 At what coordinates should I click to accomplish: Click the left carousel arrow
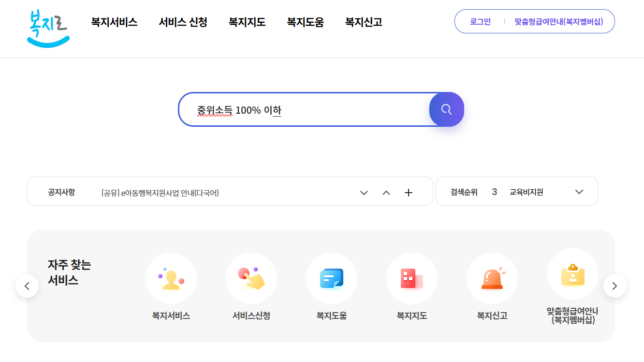pos(27,286)
